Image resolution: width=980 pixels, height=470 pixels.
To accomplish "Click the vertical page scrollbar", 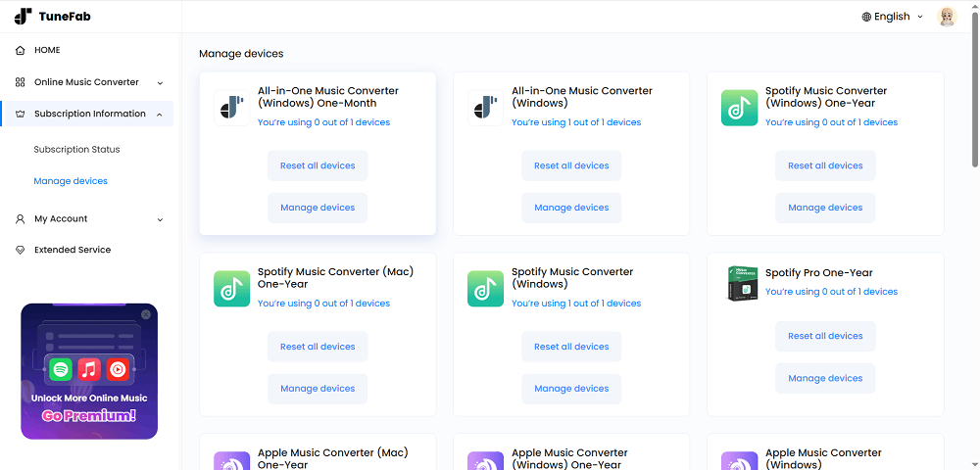I will (x=975, y=89).
